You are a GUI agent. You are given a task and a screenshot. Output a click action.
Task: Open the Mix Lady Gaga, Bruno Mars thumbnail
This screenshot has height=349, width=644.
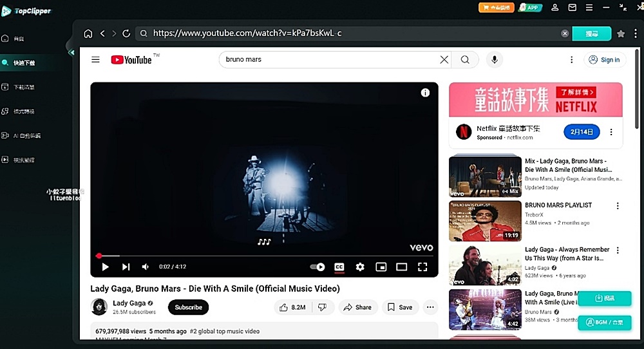pos(485,176)
